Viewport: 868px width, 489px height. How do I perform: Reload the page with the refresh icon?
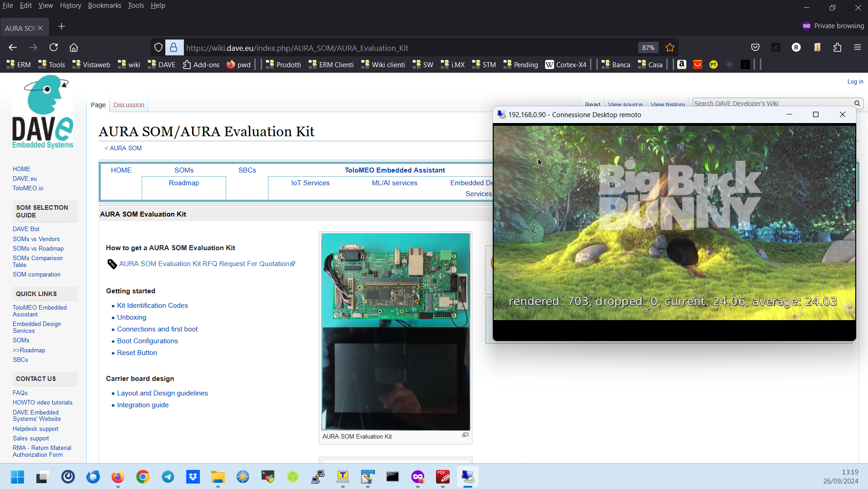click(x=54, y=48)
